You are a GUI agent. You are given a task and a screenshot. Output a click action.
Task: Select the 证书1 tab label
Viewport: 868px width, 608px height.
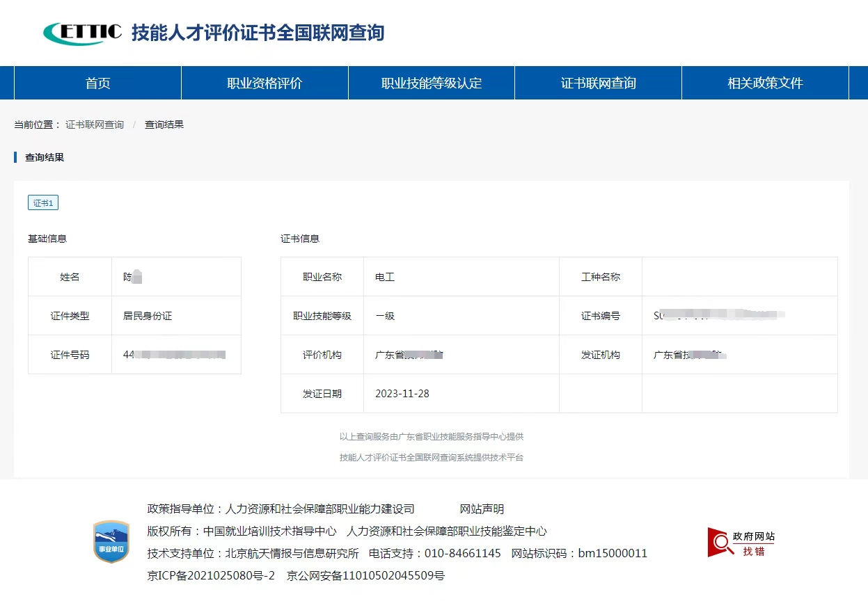click(43, 202)
